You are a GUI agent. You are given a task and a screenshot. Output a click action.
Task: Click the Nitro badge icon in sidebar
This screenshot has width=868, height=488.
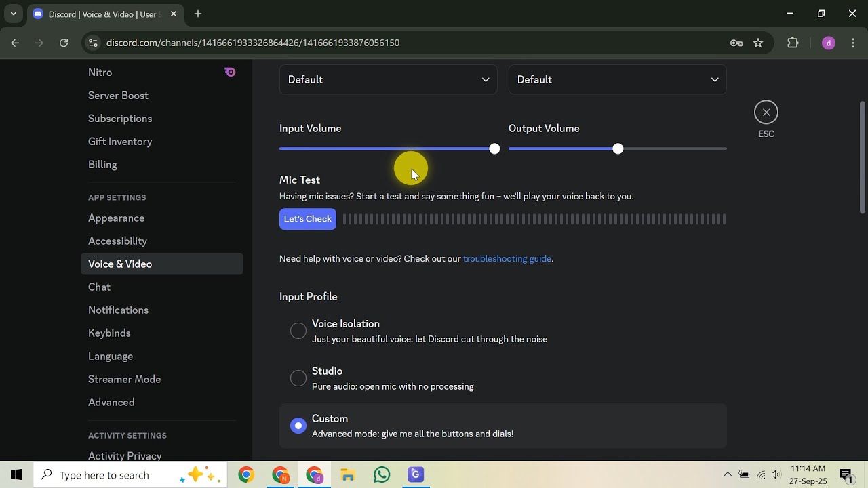pyautogui.click(x=230, y=72)
